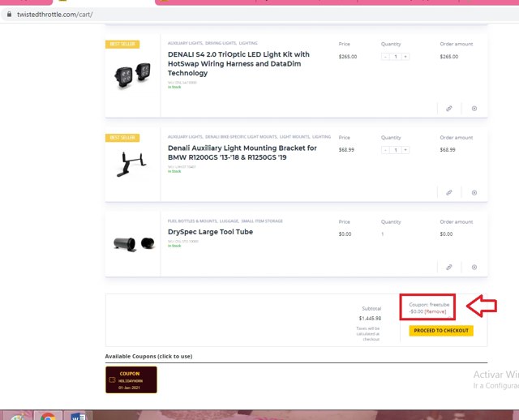Remove Denali Mounting Bracket from cart
The image size is (519, 420).
(x=474, y=193)
